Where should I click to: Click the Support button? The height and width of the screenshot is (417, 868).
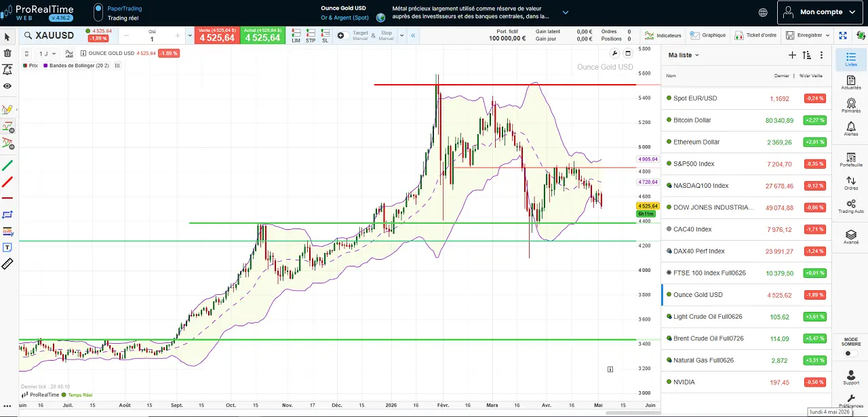click(x=851, y=377)
